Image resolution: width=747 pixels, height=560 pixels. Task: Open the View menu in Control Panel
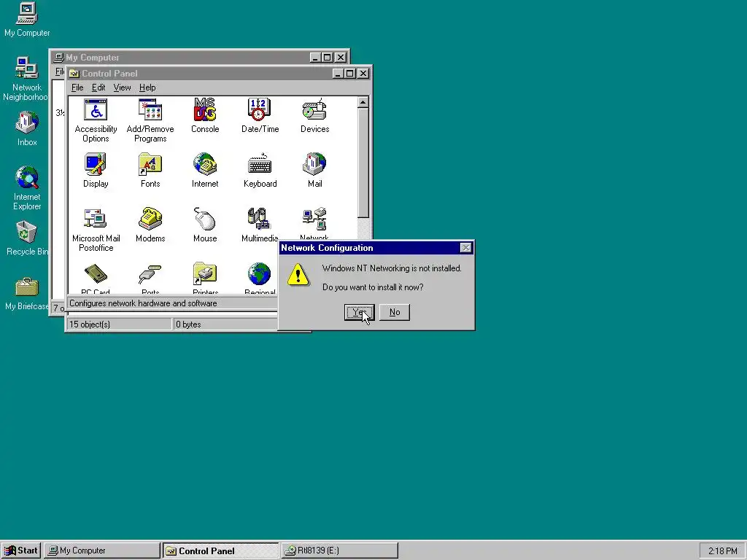[x=122, y=87]
